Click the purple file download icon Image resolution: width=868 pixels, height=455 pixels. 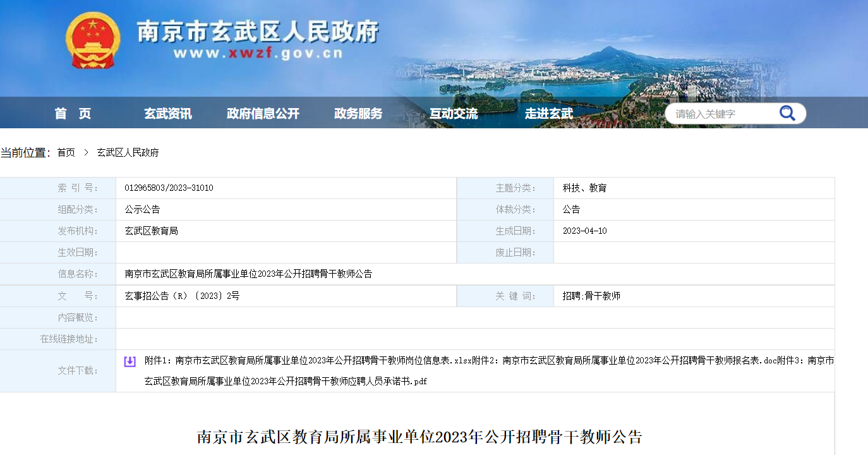(x=130, y=361)
